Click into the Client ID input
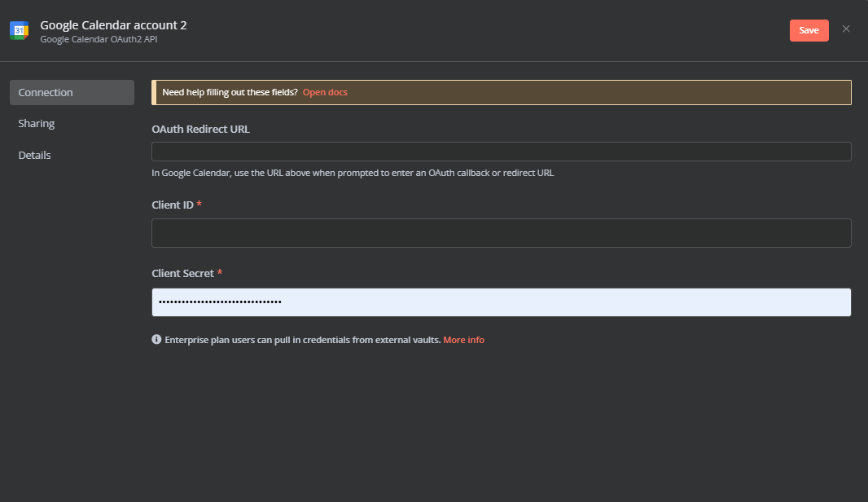The image size is (868, 502). pos(501,233)
